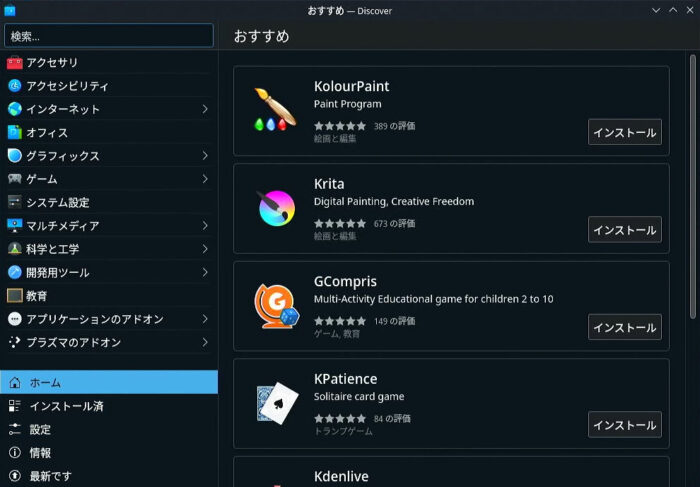The image size is (700, 487).
Task: Click KolourPaint's five-star rating
Action: 340,126
